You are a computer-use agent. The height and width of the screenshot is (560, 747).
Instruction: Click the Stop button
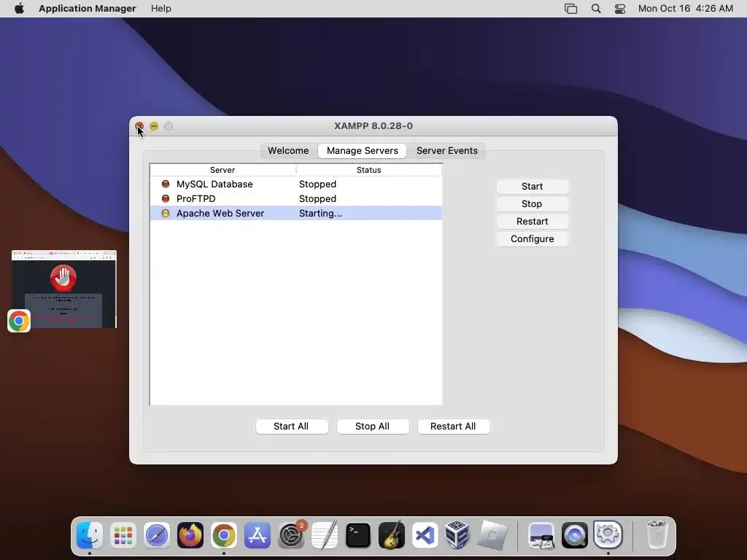coord(532,204)
